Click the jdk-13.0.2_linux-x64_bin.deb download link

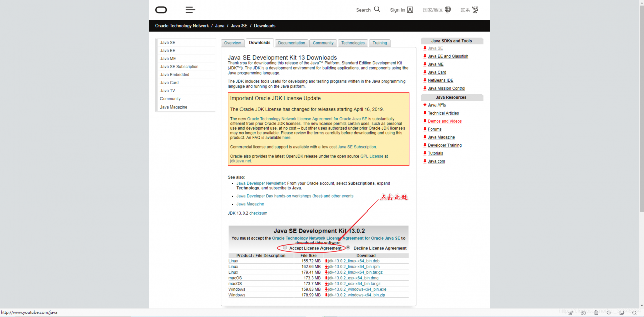(x=354, y=261)
